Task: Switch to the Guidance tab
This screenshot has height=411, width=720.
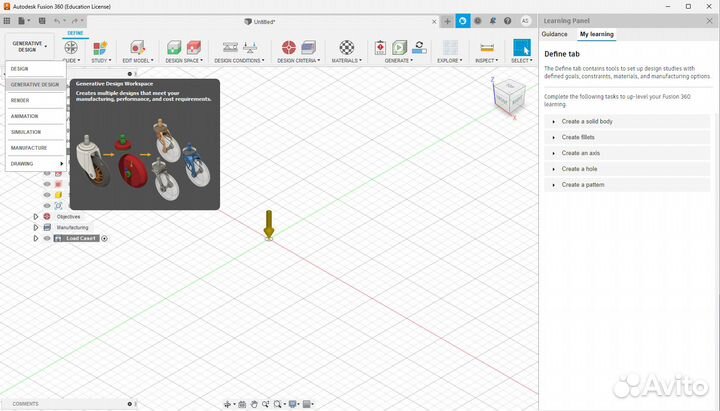Action: point(554,34)
